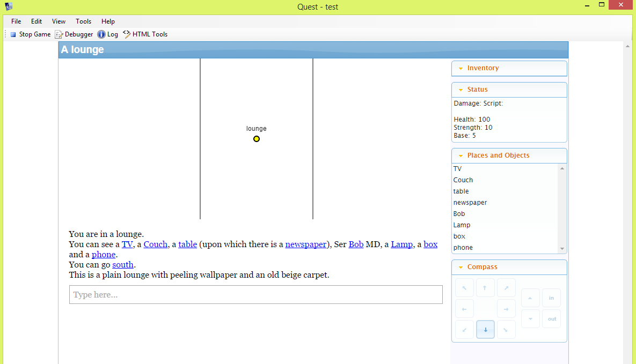The image size is (636, 364).
Task: Click the yellow lounge marker on map
Action: [x=257, y=139]
